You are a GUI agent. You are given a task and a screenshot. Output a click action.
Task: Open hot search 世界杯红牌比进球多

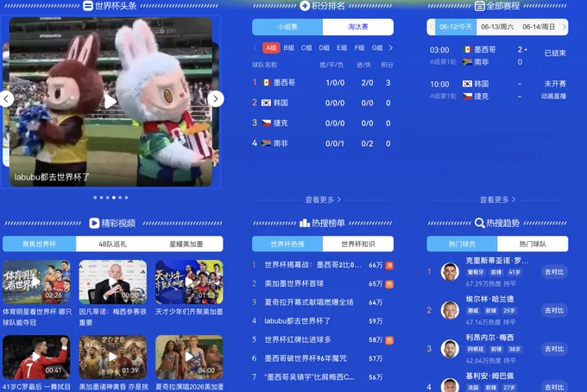[298, 340]
